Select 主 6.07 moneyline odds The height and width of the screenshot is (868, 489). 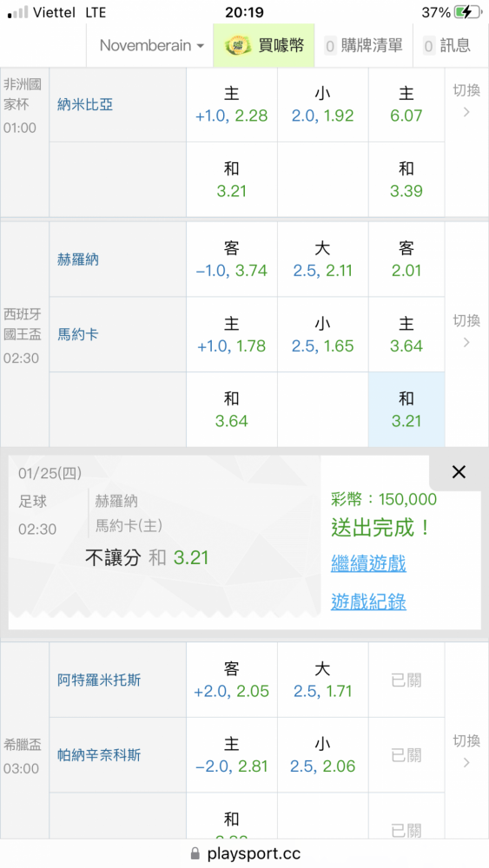[406, 105]
